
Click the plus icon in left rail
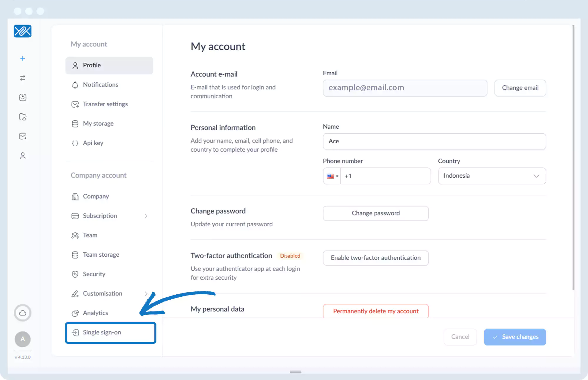point(23,59)
